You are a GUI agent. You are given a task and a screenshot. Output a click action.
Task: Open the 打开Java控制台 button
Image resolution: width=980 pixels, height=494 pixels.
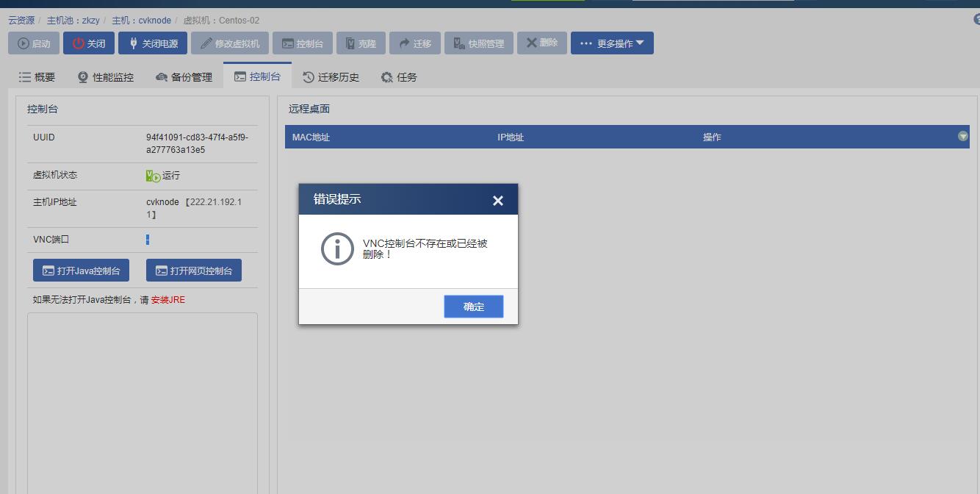pos(81,270)
